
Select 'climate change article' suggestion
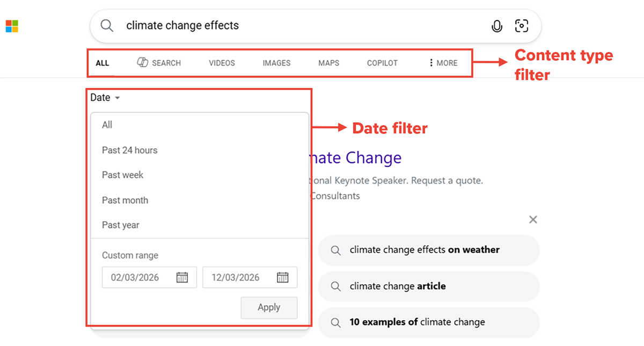[x=429, y=286]
